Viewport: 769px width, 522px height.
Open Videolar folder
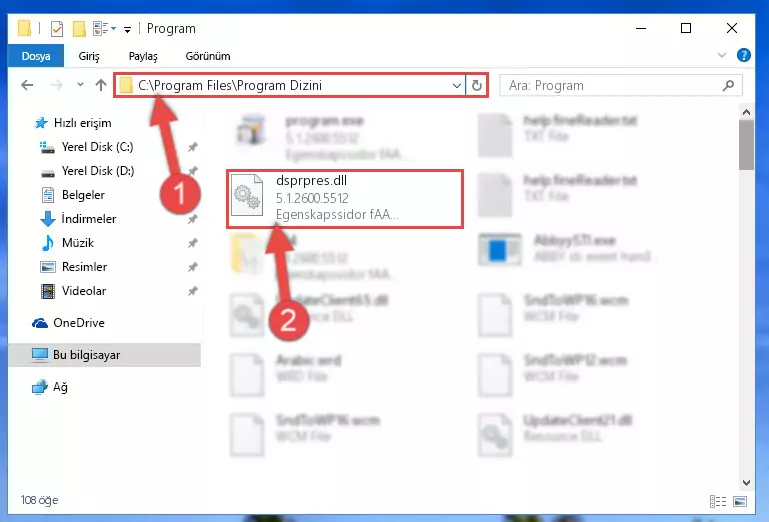click(73, 291)
